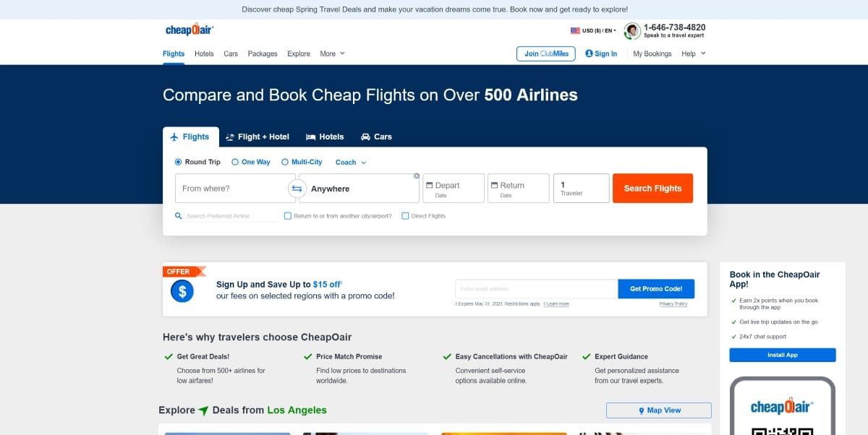Enable the Direct Flights checkbox
This screenshot has width=868, height=435.
pos(405,216)
